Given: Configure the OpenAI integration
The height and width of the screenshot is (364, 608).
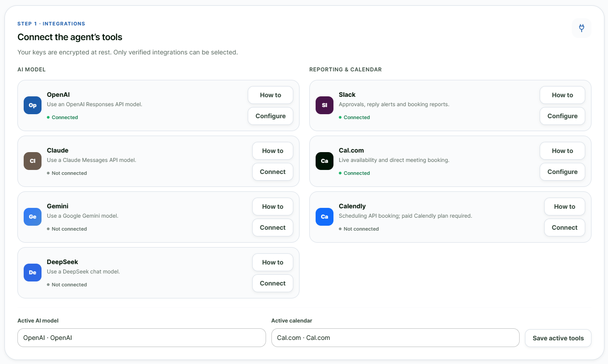Looking at the screenshot, I should (x=271, y=116).
